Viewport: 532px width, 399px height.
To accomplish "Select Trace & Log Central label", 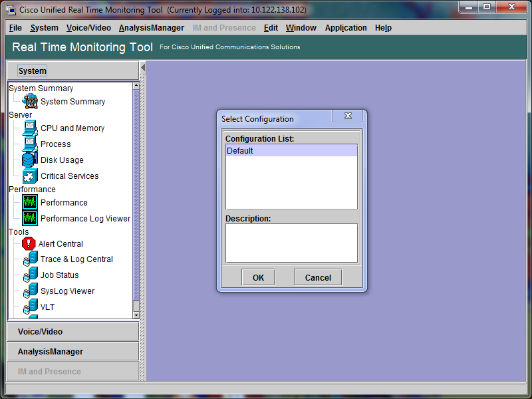I will click(x=76, y=259).
